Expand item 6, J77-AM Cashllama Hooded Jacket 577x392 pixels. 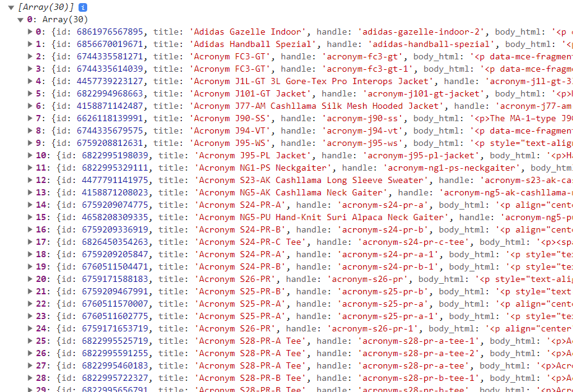[x=30, y=106]
